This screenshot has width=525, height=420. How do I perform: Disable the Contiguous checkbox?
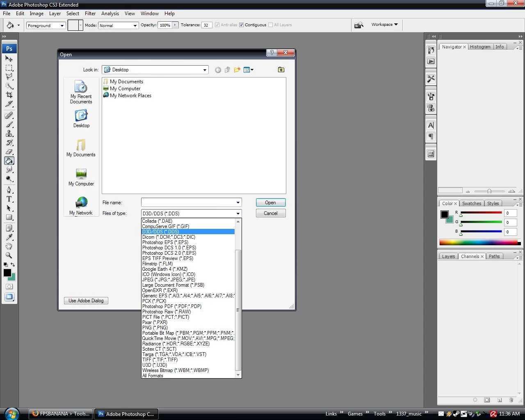coord(242,25)
